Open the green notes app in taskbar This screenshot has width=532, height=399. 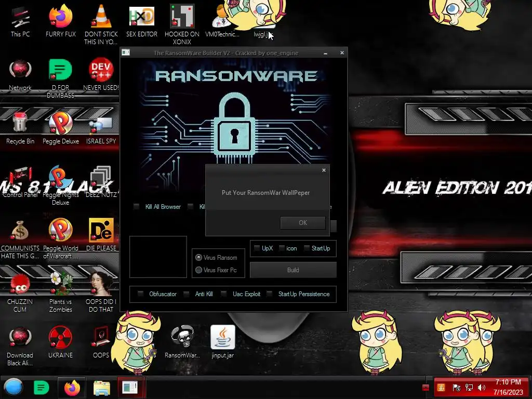[42, 388]
